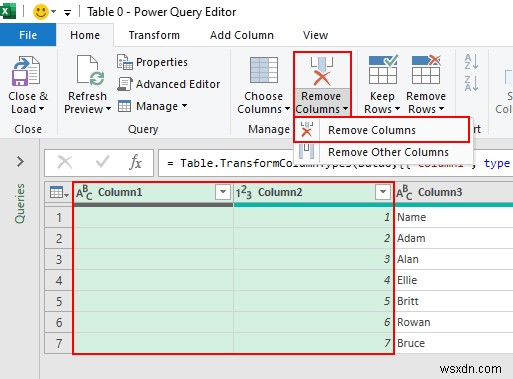Open the smiley feedback dropdown arrow
513x379 pixels.
click(x=54, y=12)
